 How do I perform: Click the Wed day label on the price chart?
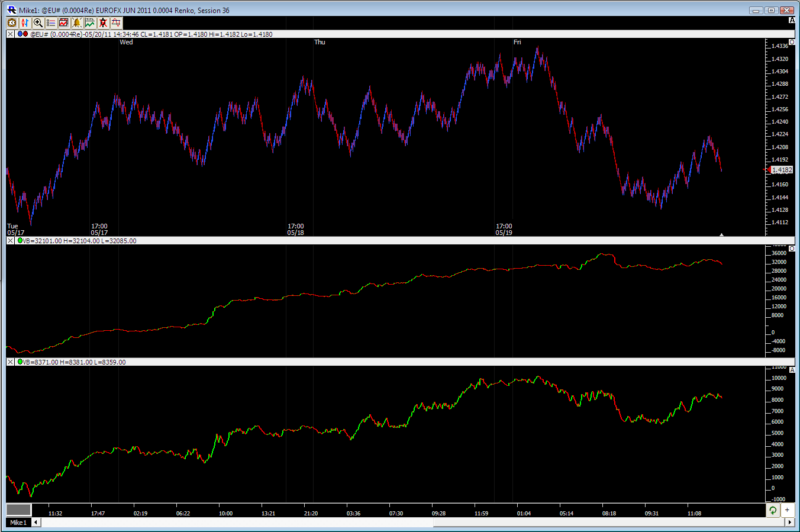(x=126, y=42)
